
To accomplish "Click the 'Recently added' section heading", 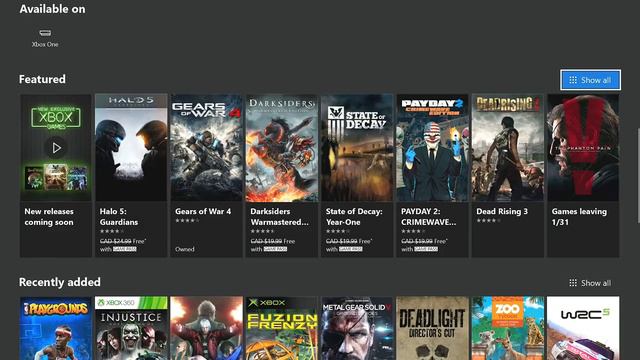I will [60, 282].
